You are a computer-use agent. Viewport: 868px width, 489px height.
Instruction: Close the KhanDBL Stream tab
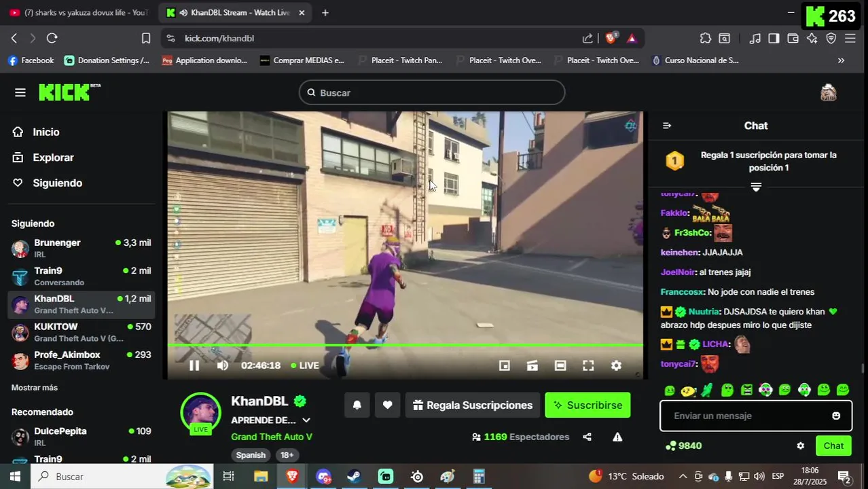click(302, 12)
